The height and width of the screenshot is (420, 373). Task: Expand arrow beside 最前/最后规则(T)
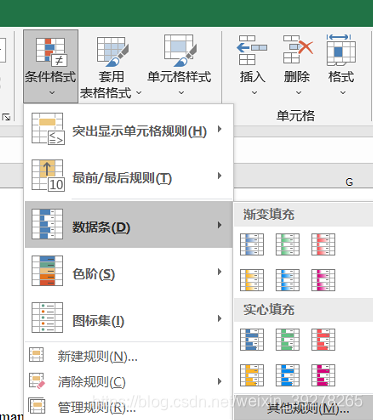[219, 176]
